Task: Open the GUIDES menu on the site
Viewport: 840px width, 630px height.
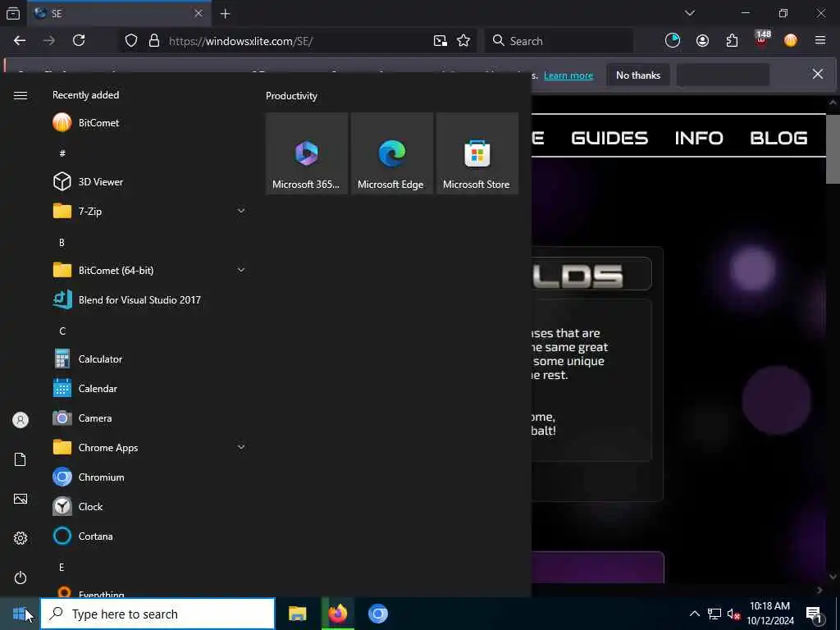Action: pos(609,138)
